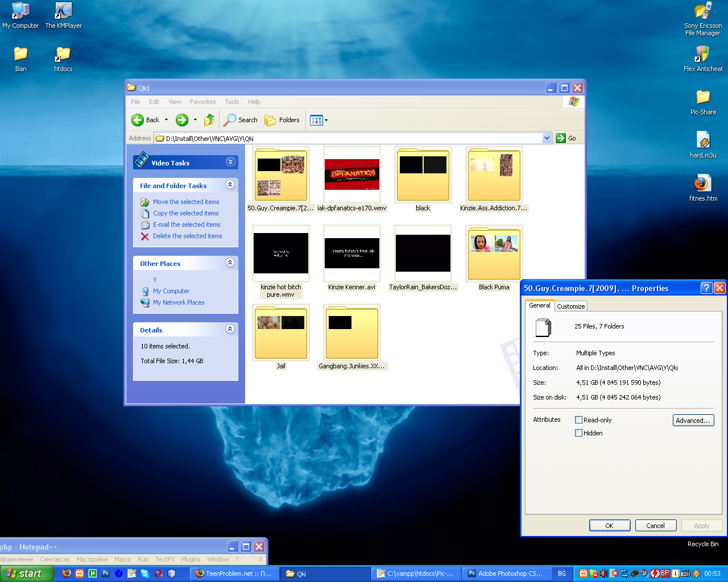The width and height of the screenshot is (728, 582).
Task: Toggle the Folders tree pane
Action: point(283,120)
